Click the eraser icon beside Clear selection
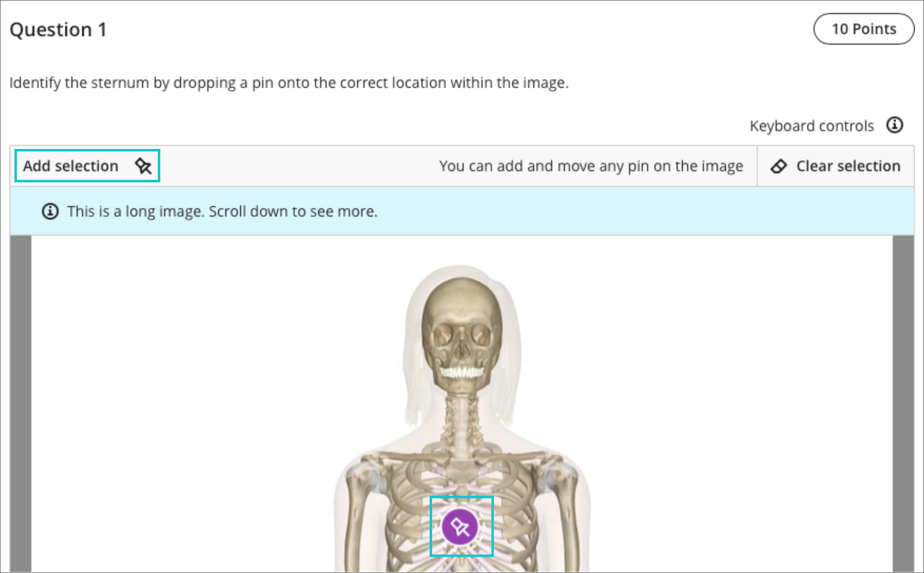 (x=779, y=166)
